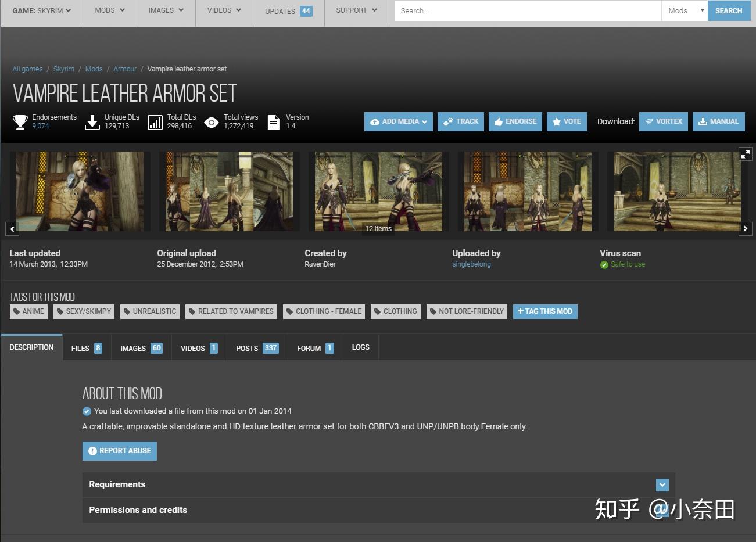This screenshot has height=542, width=756.
Task: Click the Endorsements trophy icon
Action: pos(20,122)
